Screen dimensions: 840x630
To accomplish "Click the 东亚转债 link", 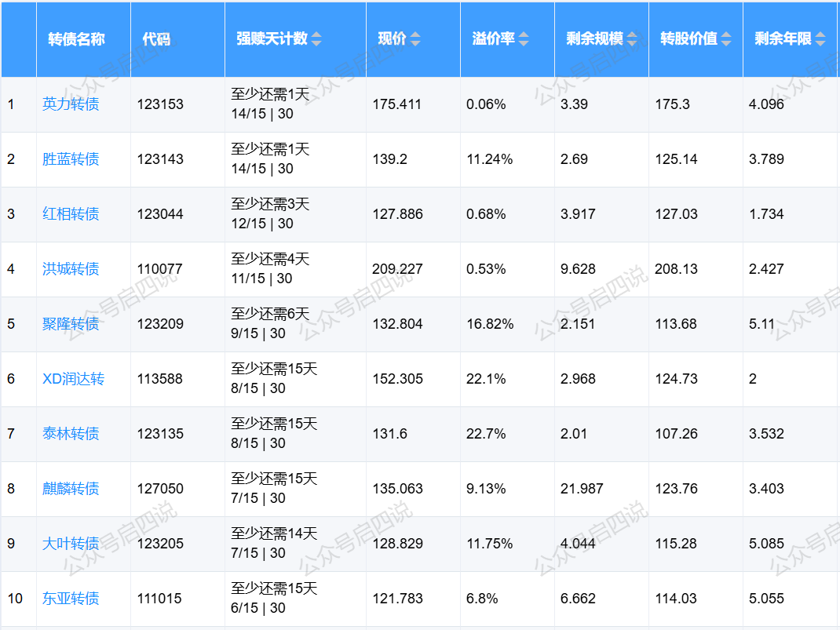I will point(71,599).
